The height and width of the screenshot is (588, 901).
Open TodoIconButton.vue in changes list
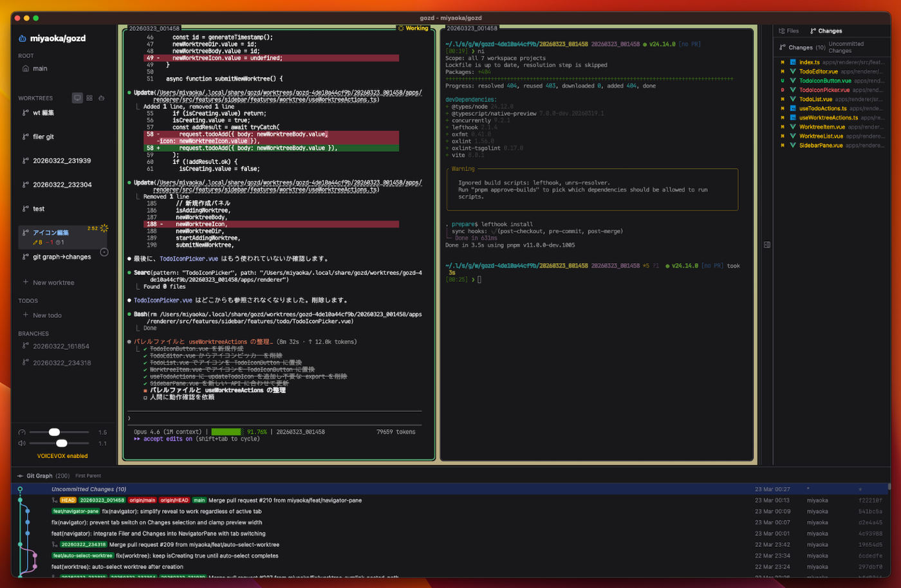coord(831,81)
